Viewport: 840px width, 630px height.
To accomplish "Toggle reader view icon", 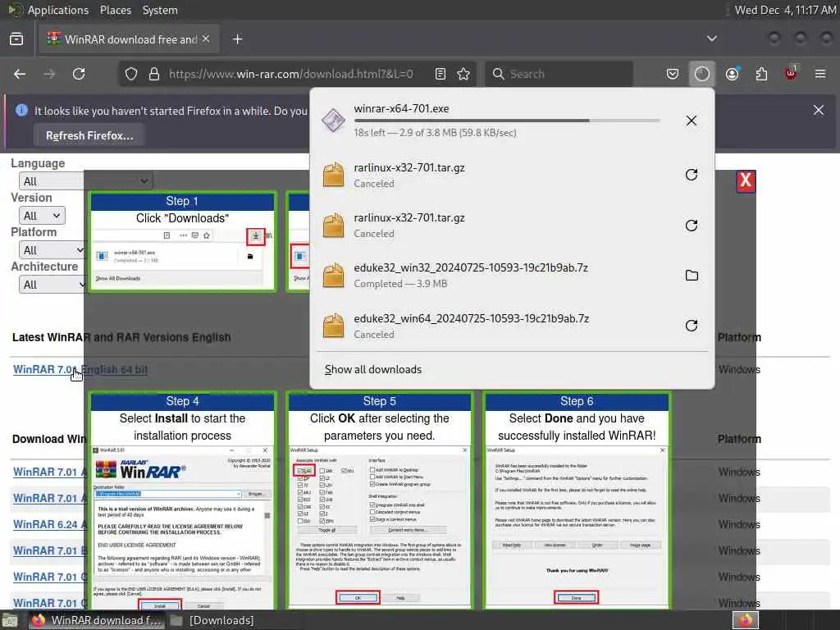I will (441, 74).
